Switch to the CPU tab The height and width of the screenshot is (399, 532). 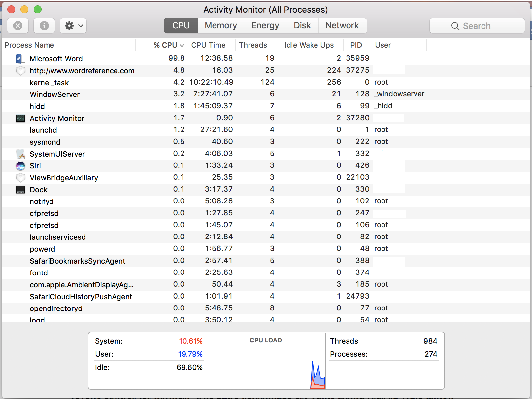(x=181, y=26)
